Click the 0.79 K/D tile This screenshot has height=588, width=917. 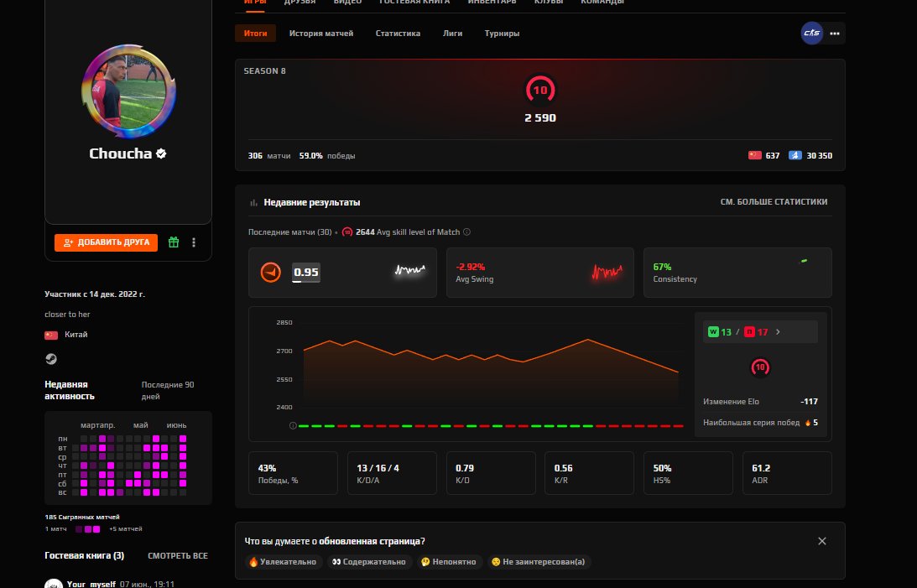[491, 473]
